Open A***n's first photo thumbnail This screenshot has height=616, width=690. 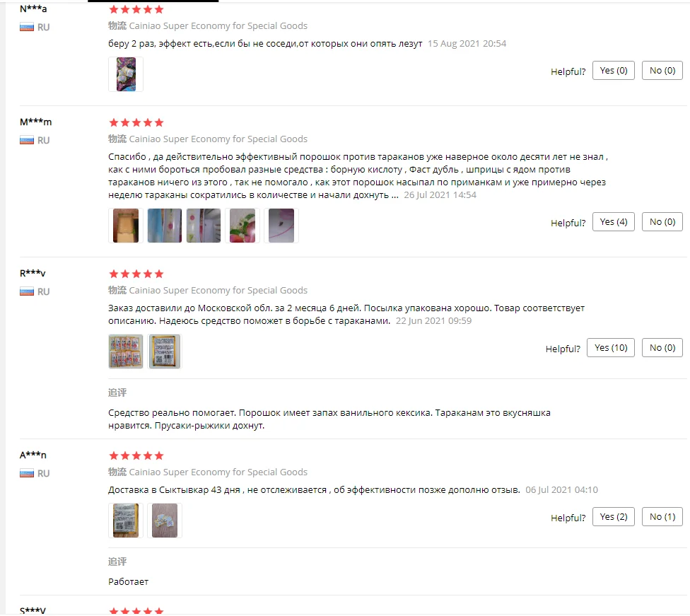pos(126,521)
